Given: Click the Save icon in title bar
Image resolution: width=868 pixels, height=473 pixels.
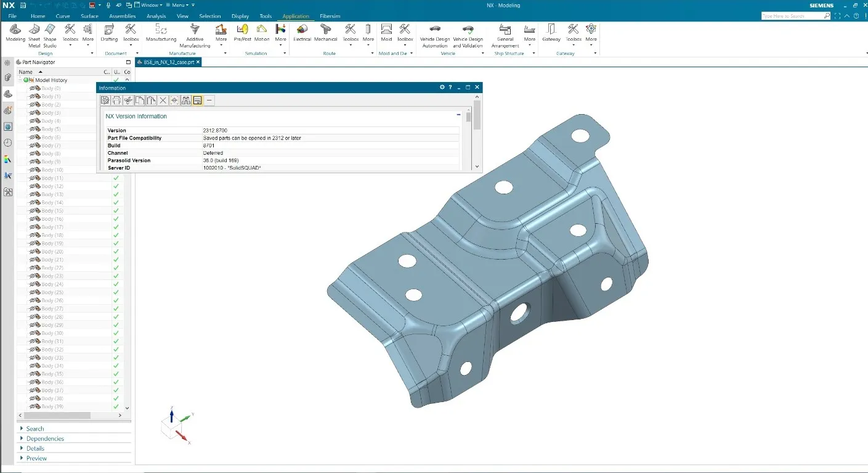Looking at the screenshot, I should point(23,5).
